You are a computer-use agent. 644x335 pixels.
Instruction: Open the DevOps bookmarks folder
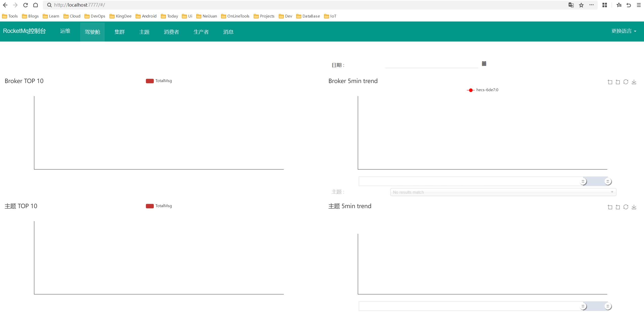(x=95, y=16)
